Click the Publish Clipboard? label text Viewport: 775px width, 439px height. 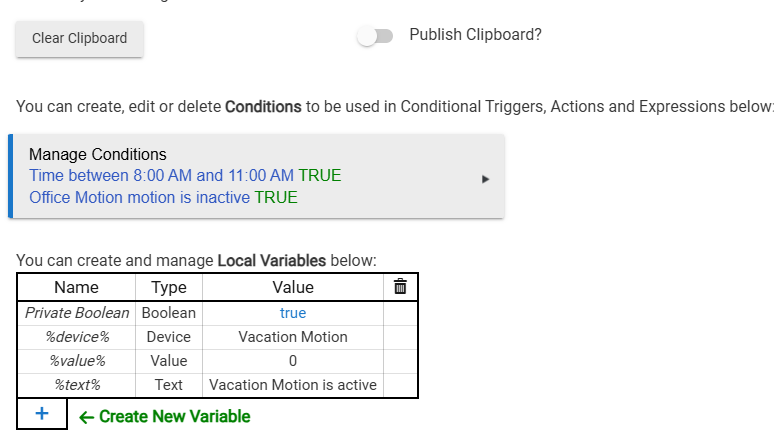(x=475, y=35)
